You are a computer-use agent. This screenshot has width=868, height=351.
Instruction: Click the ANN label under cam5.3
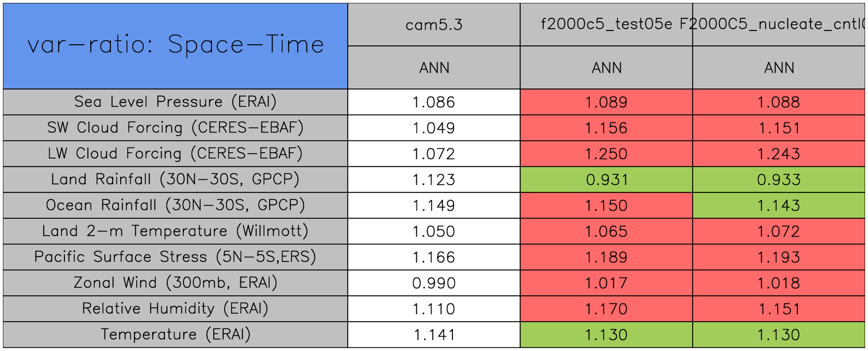434,68
